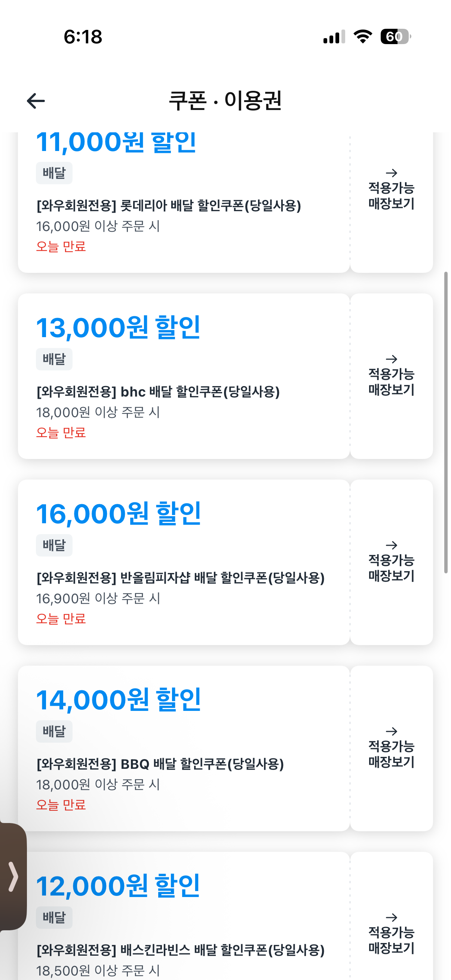The height and width of the screenshot is (980, 451).
Task: Click arrow icon on 롯데리아 coupon
Action: click(391, 173)
